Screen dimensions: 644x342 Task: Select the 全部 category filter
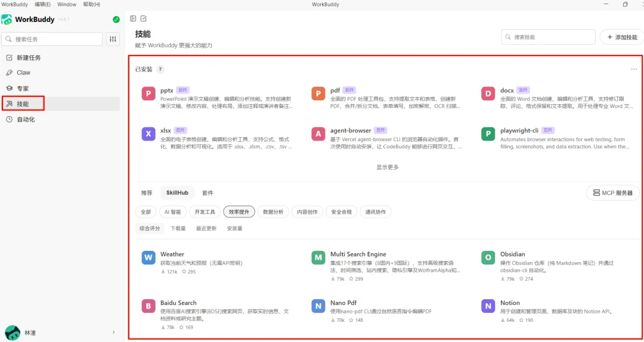click(x=146, y=212)
